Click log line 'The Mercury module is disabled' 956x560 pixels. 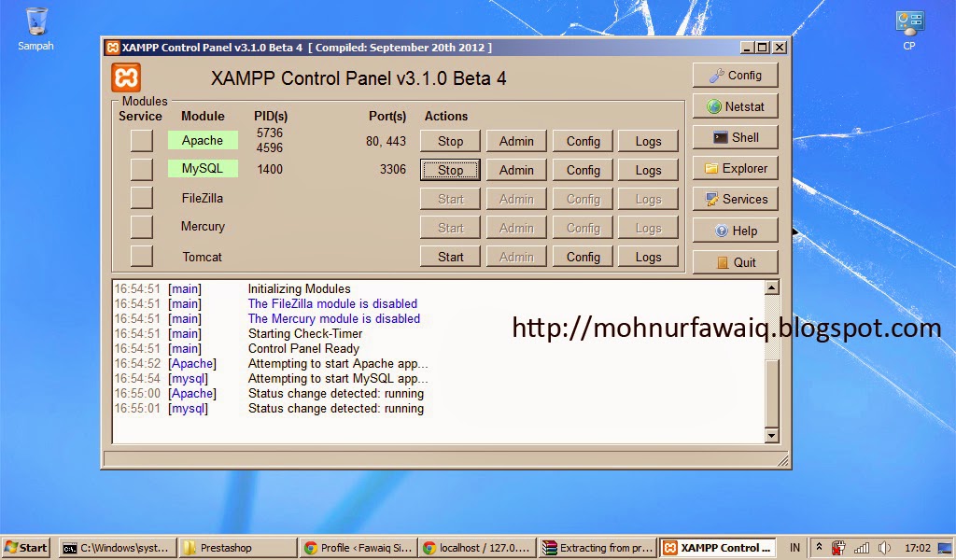tap(333, 318)
